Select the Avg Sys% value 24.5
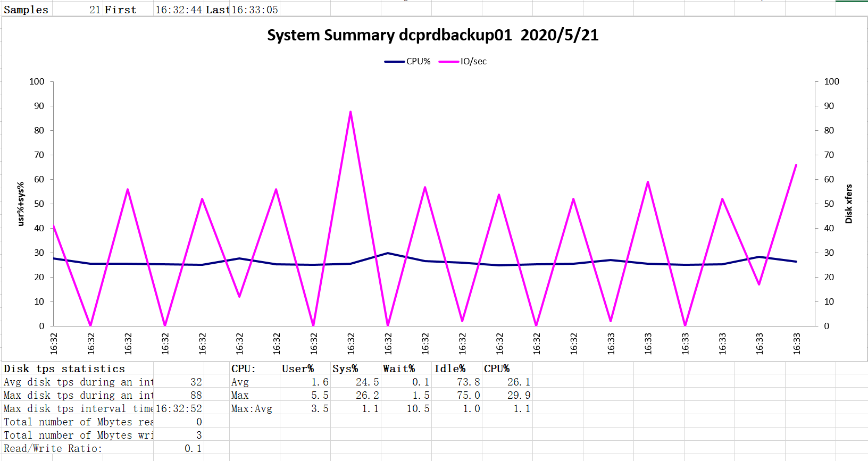Viewport: 868px width, 461px height. [x=356, y=382]
